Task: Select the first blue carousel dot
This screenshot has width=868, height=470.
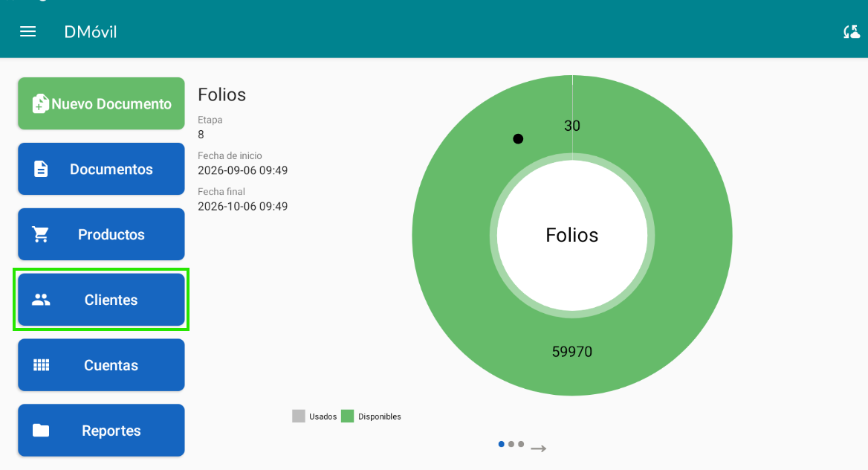Action: tap(502, 444)
